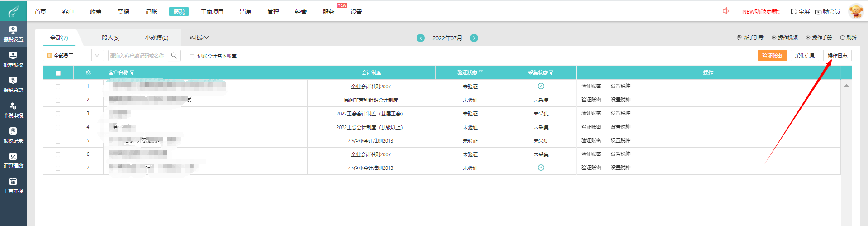Expand the 全部员工 dropdown

pyautogui.click(x=97, y=56)
